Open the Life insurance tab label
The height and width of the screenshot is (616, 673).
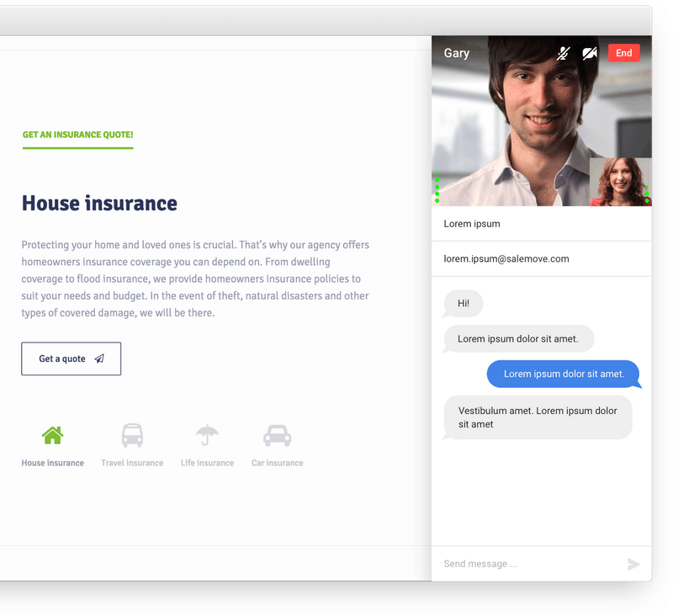click(x=207, y=463)
